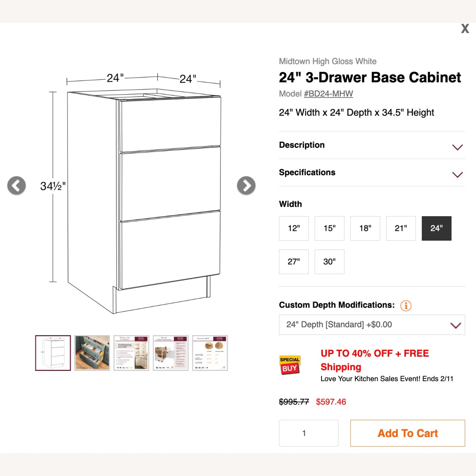Select the 15" width option

(329, 228)
